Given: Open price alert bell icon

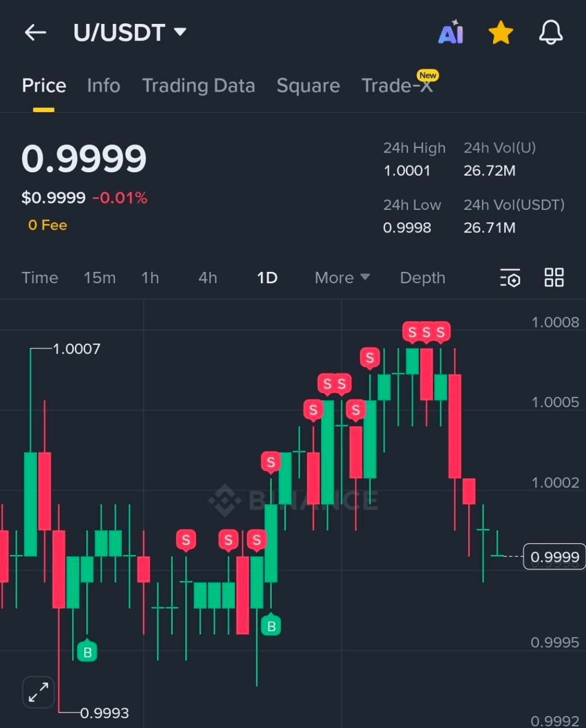Looking at the screenshot, I should pos(551,33).
